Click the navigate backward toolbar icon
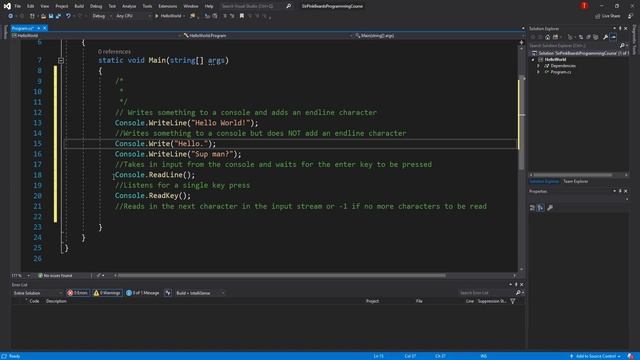Viewport: 640px width, 360px height. pos(10,16)
